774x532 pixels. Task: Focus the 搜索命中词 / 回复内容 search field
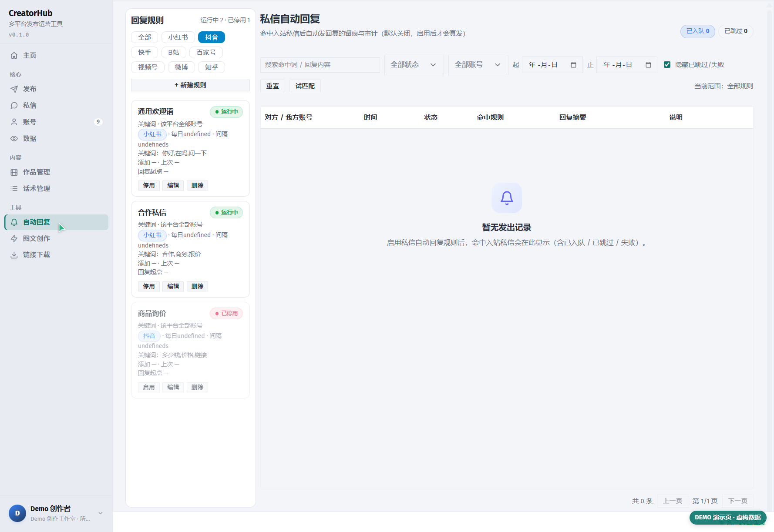tap(320, 65)
